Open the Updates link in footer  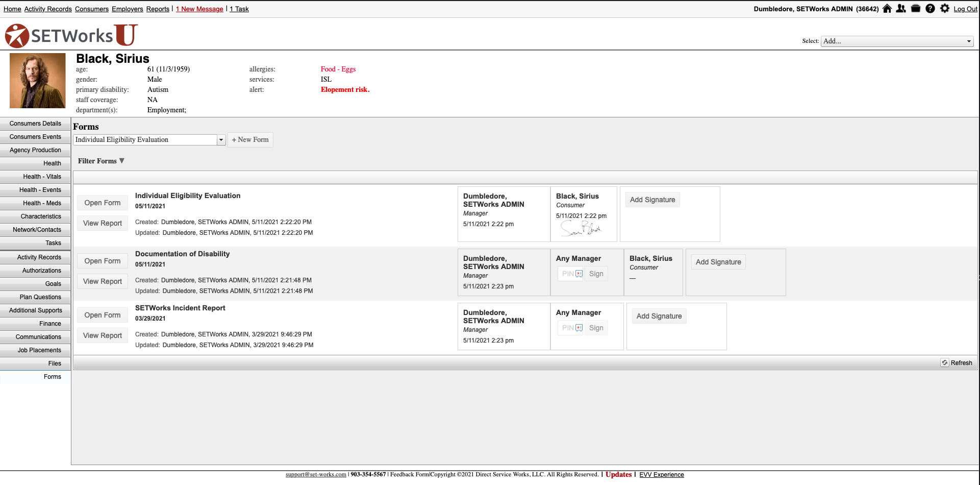tap(618, 475)
